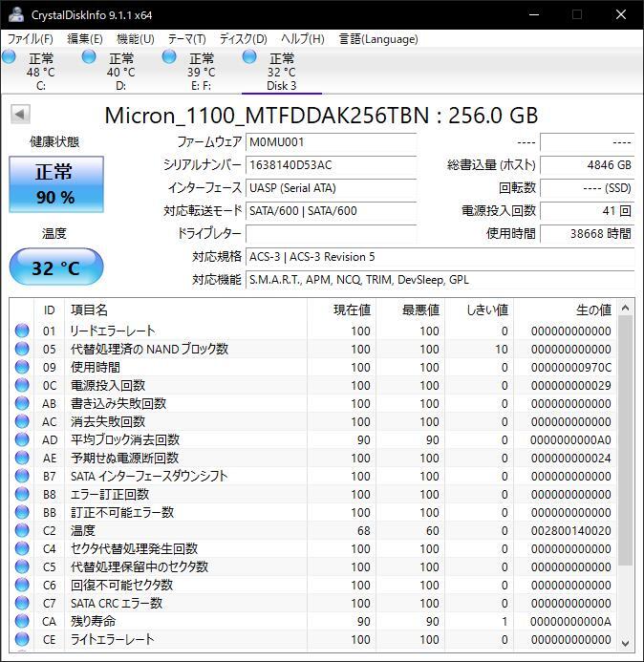Select the raw value 002800140020

(571, 531)
